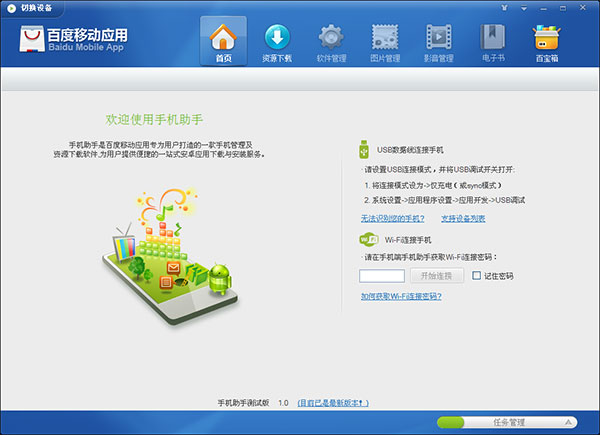Click the 手机助手测试版 1.0 version text
This screenshot has height=435, width=600.
click(253, 403)
